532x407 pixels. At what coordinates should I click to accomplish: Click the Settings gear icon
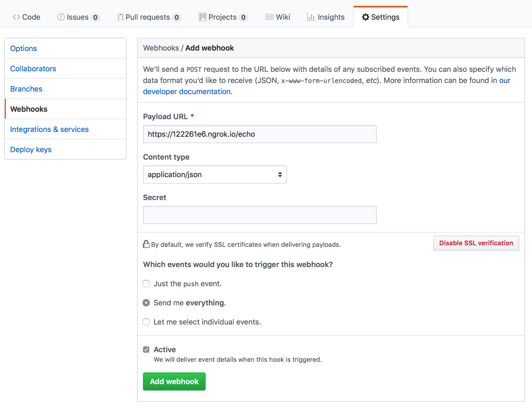[365, 17]
